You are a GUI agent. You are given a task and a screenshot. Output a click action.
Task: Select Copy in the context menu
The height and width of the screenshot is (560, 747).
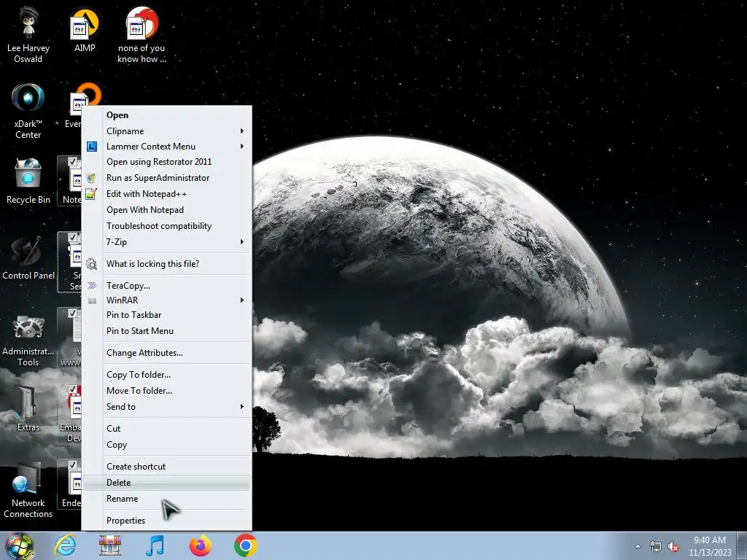pos(167,445)
